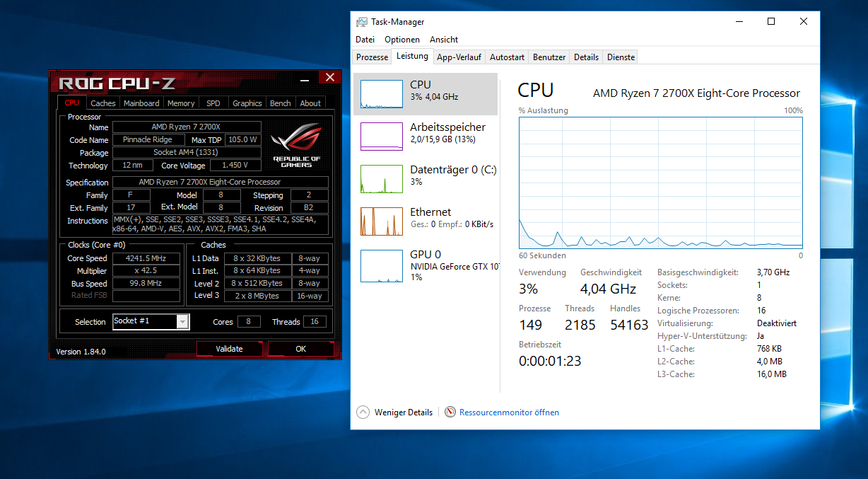The width and height of the screenshot is (868, 479).
Task: Select the Ethernet mini graph
Action: coord(382,221)
